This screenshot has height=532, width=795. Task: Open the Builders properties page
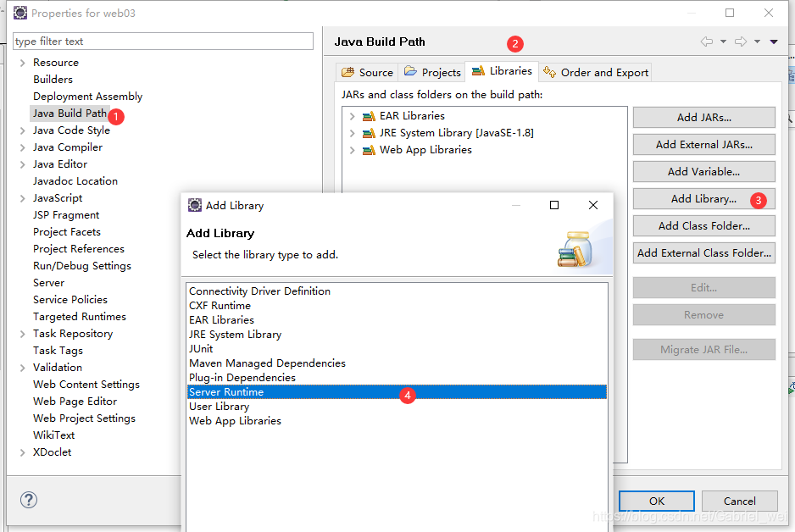pyautogui.click(x=53, y=80)
